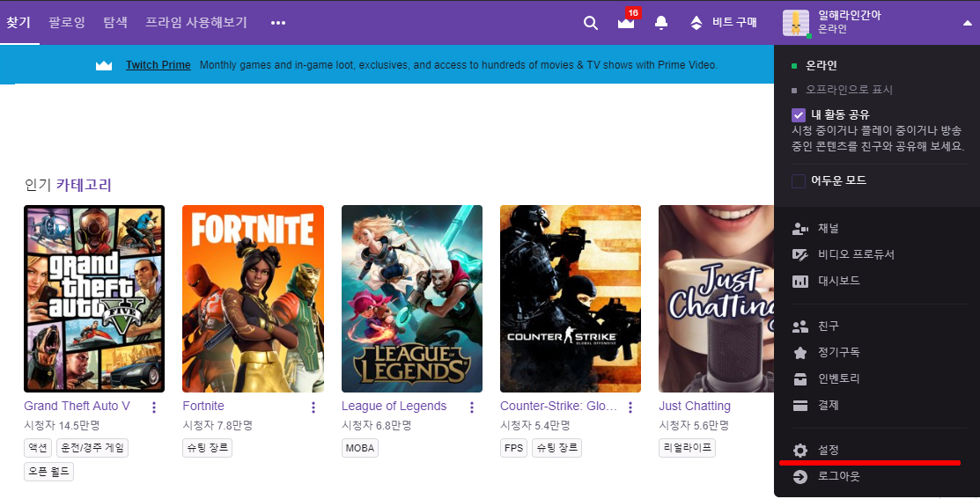Screen dimensions: 980x499
Task: Click the 리얼라이프 tag
Action: click(x=687, y=448)
